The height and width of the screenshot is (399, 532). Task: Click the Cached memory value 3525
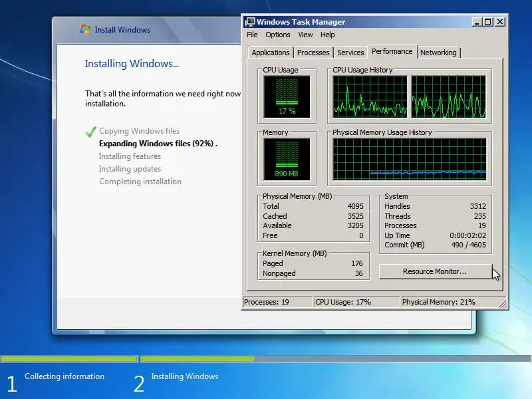[x=356, y=216]
